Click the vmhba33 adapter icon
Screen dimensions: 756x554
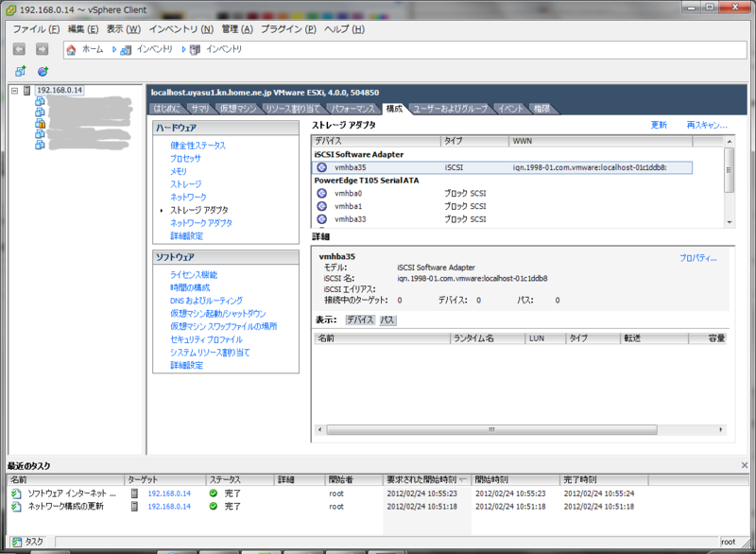(321, 219)
